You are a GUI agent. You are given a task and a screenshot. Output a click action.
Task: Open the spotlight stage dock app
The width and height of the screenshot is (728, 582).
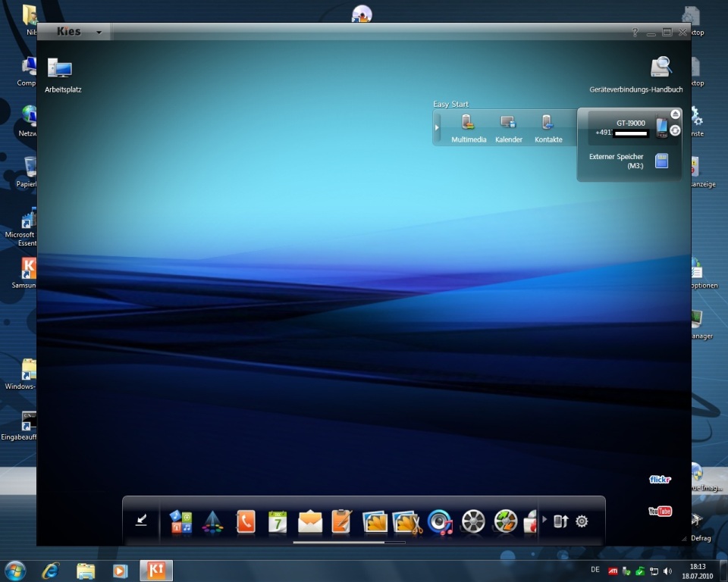tap(212, 521)
